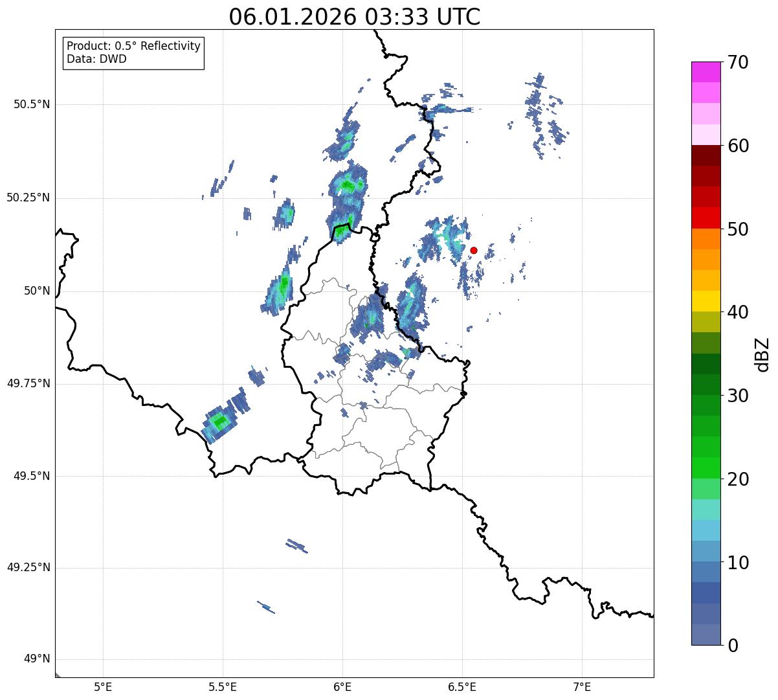Click the latitude label 50.5°N

(x=32, y=104)
